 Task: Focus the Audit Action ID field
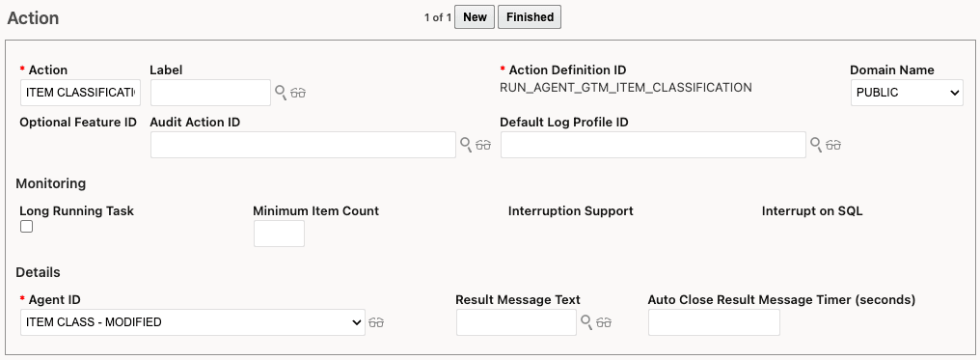coord(303,145)
